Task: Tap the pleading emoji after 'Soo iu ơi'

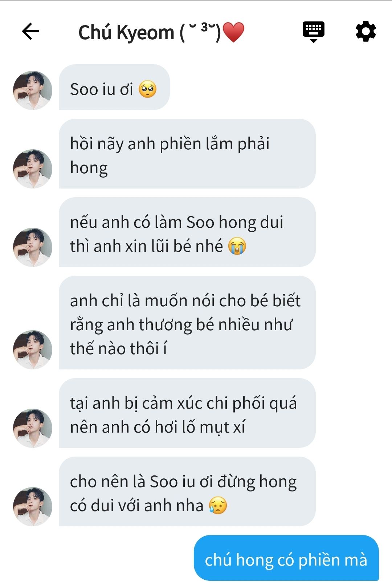Action: click(x=148, y=89)
